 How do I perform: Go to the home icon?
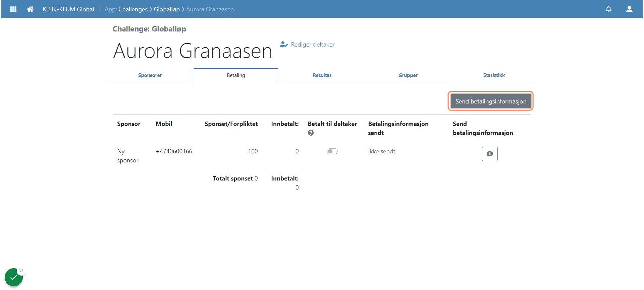coord(30,9)
